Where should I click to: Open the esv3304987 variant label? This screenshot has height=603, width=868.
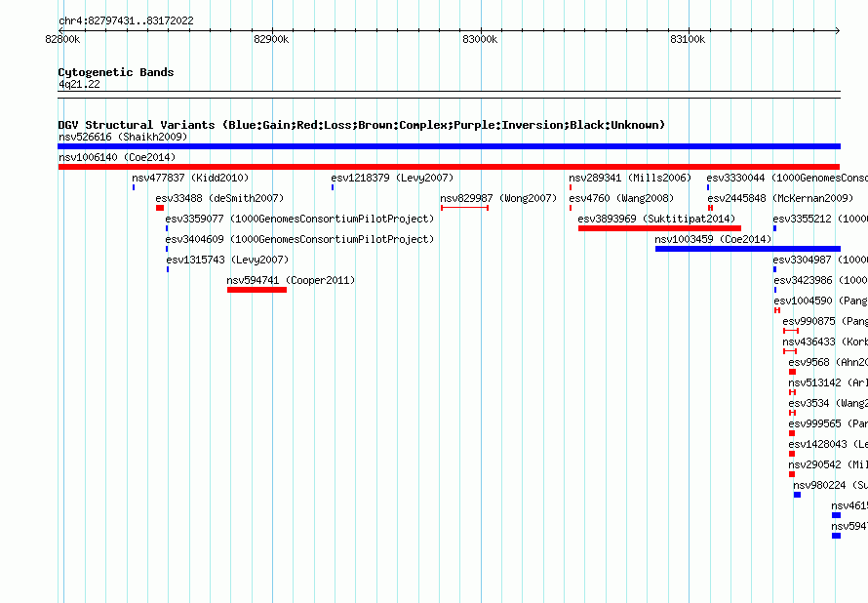[x=820, y=260]
